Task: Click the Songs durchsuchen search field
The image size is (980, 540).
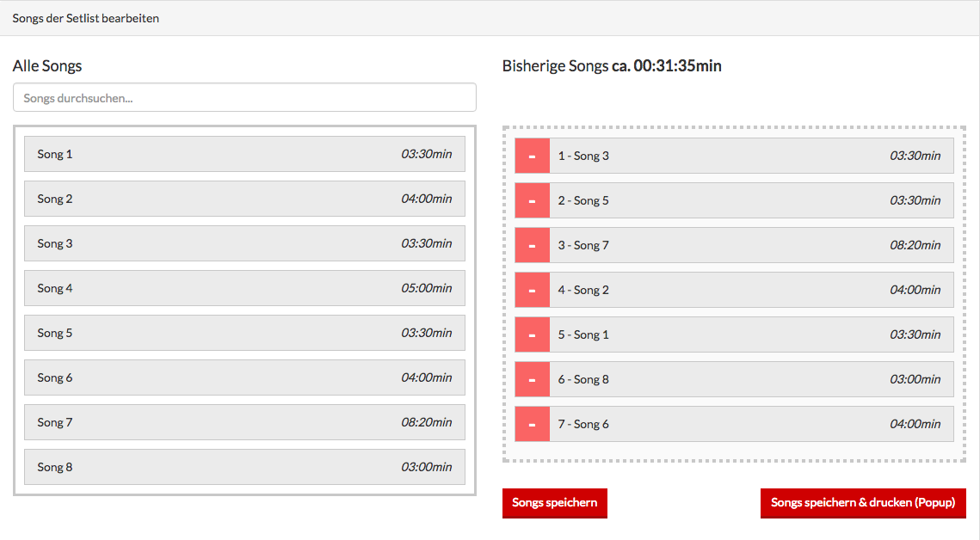Action: [x=244, y=98]
